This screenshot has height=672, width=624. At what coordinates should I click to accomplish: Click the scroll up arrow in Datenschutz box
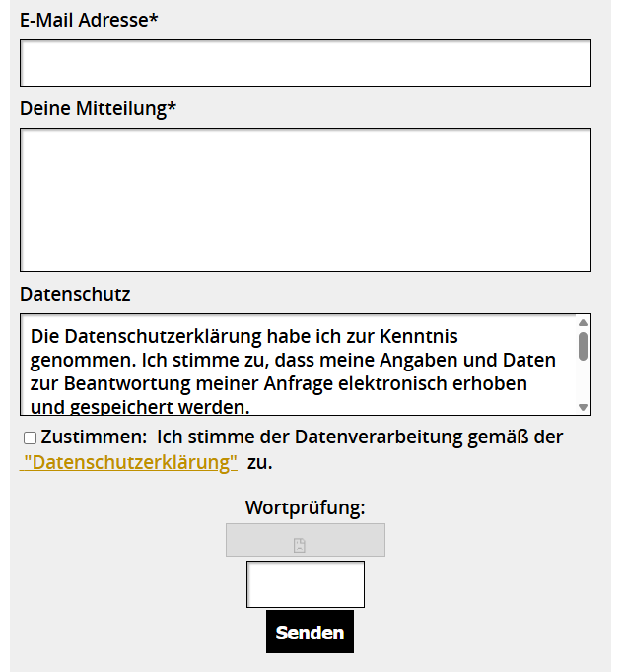tap(583, 323)
